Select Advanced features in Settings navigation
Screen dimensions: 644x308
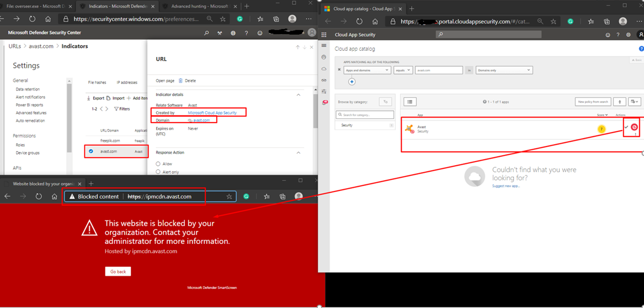tap(31, 113)
